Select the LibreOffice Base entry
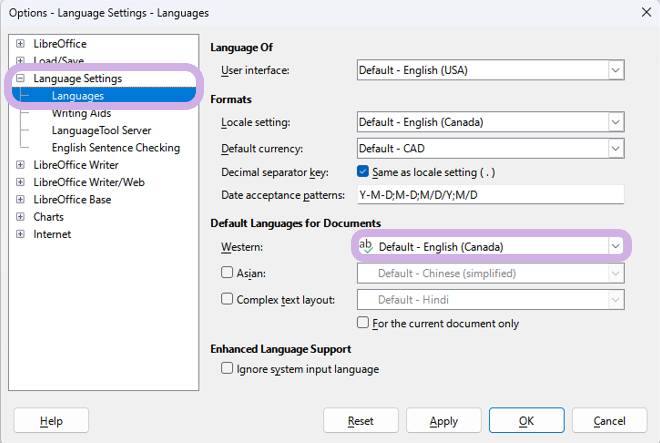Image resolution: width=660 pixels, height=443 pixels. [x=72, y=199]
